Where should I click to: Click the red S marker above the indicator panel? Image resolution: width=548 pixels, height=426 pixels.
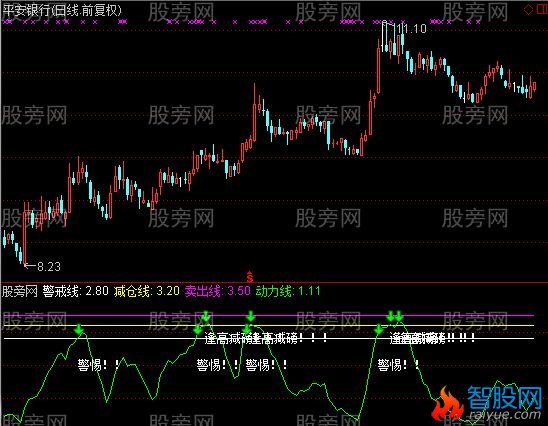tap(250, 276)
